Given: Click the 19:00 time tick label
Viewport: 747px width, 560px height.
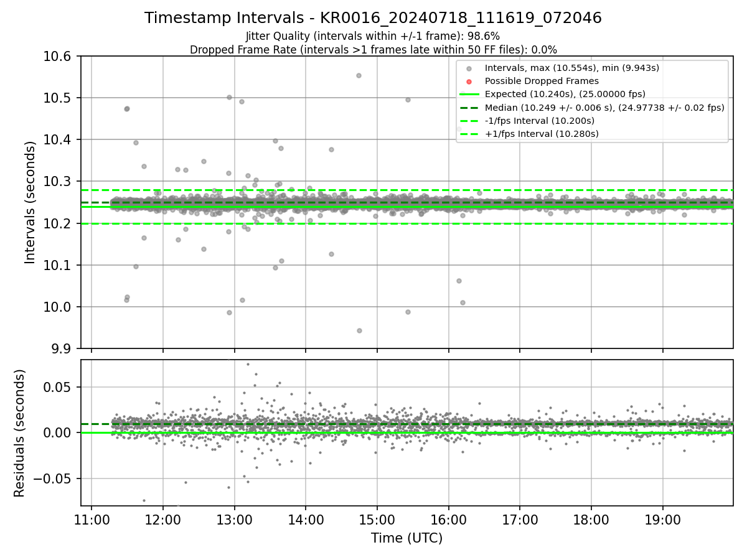Looking at the screenshot, I should pos(662,518).
